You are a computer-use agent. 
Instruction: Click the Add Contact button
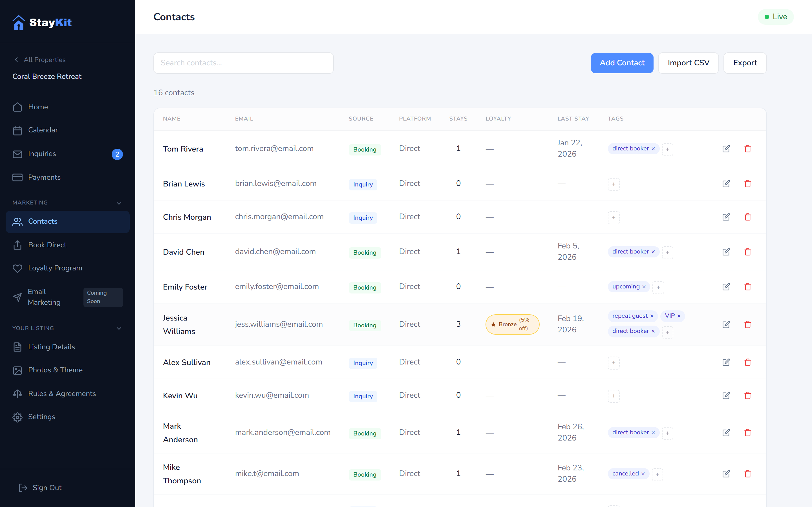pyautogui.click(x=622, y=63)
